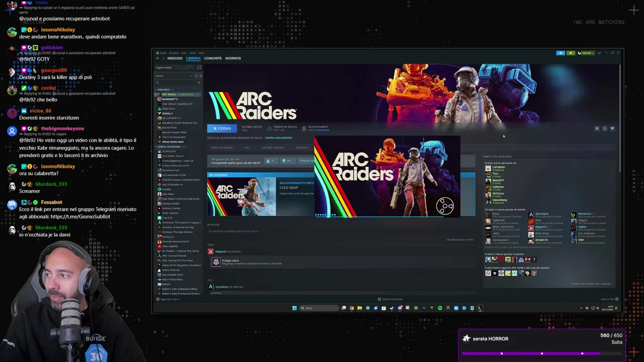The height and width of the screenshot is (362, 644).
Task: Open the COMUNITÀ tab
Action: 213,58
